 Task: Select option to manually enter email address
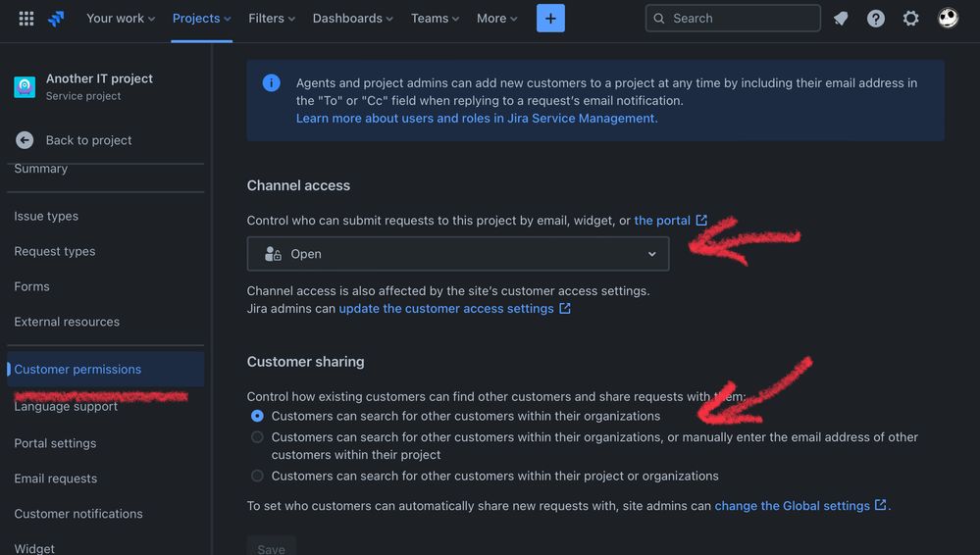pyautogui.click(x=257, y=437)
